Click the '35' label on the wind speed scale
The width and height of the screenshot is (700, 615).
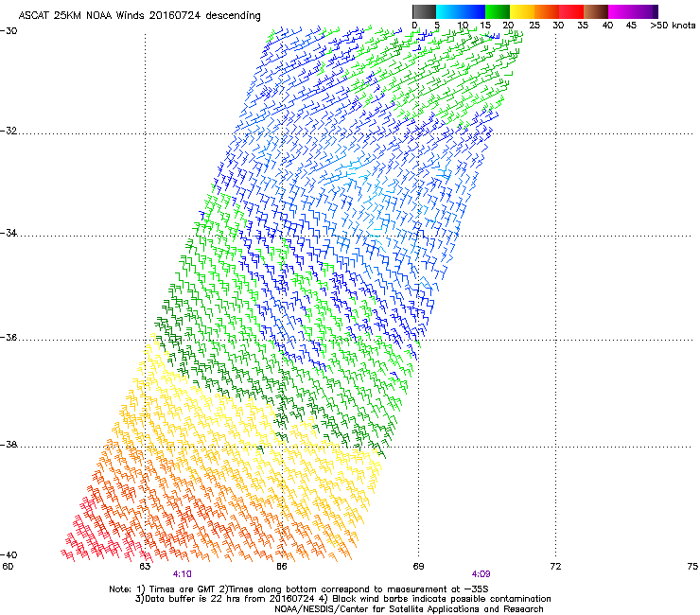pos(583,26)
